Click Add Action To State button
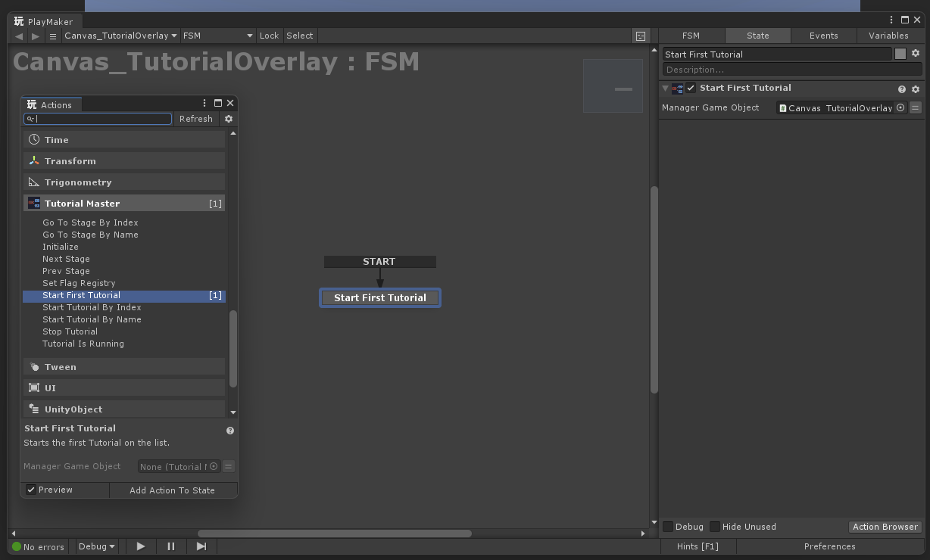The image size is (930, 560). click(x=172, y=490)
